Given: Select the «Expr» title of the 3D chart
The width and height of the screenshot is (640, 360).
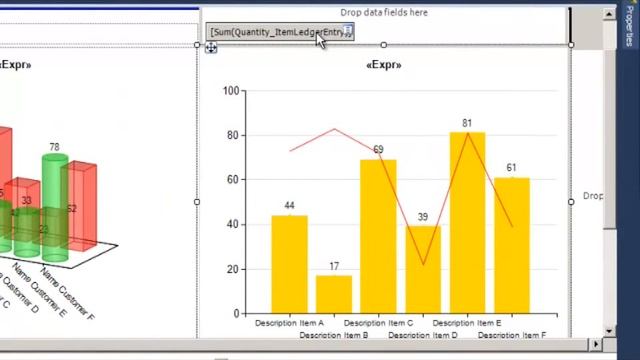Looking at the screenshot, I should pos(15,65).
